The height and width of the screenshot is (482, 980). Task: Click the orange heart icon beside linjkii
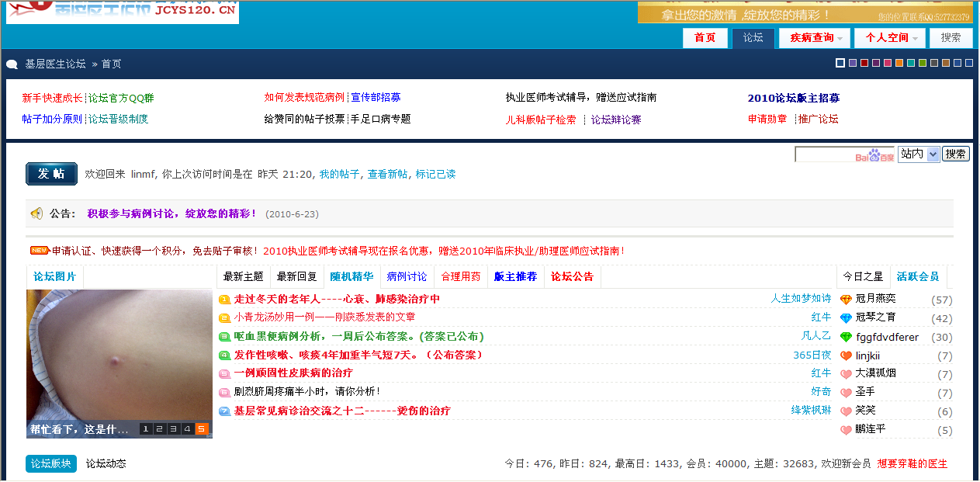[846, 356]
